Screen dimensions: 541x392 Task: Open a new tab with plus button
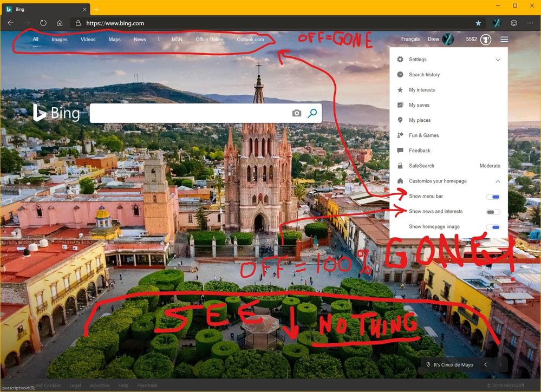pos(96,9)
